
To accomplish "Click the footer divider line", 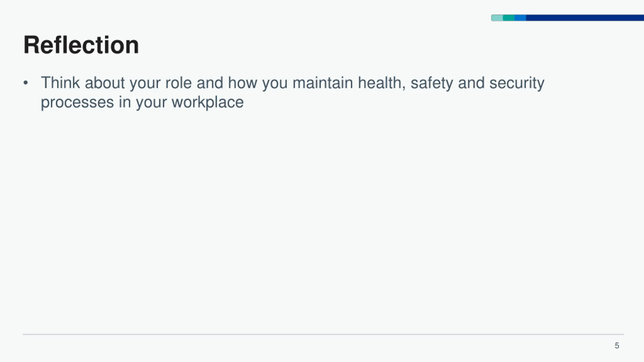I will point(323,334).
